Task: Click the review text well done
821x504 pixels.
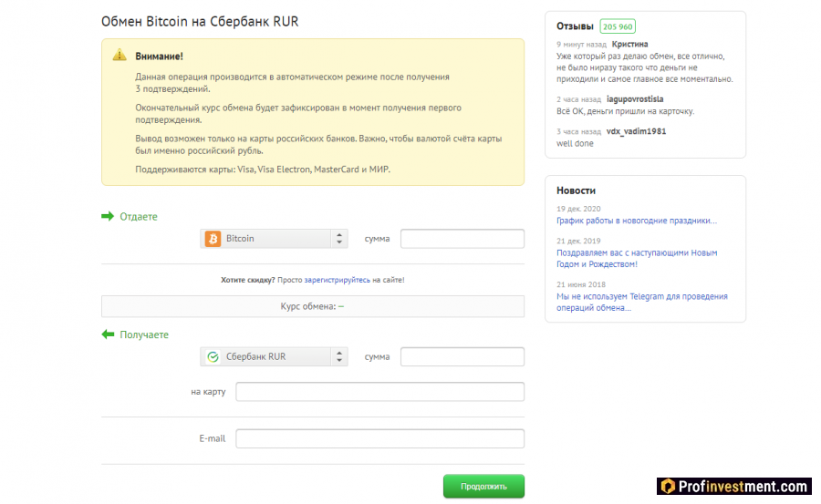Action: click(575, 143)
